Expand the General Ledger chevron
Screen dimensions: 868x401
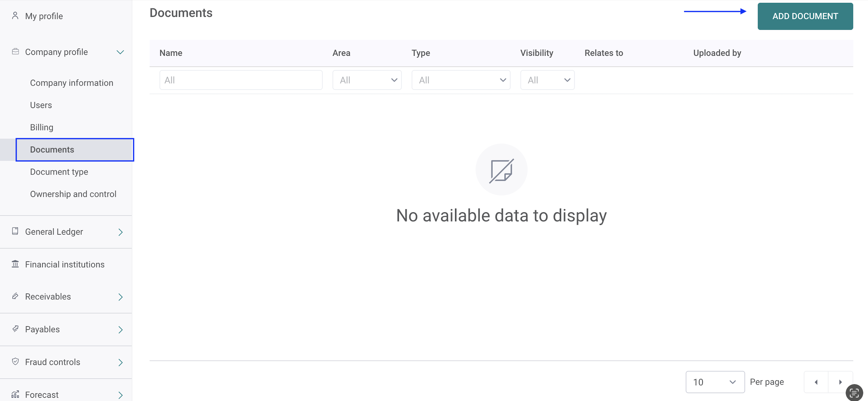120,232
